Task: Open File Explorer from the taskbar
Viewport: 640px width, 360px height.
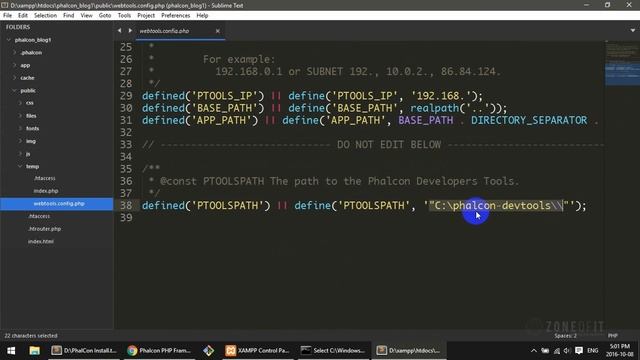Action: pyautogui.click(x=34, y=351)
